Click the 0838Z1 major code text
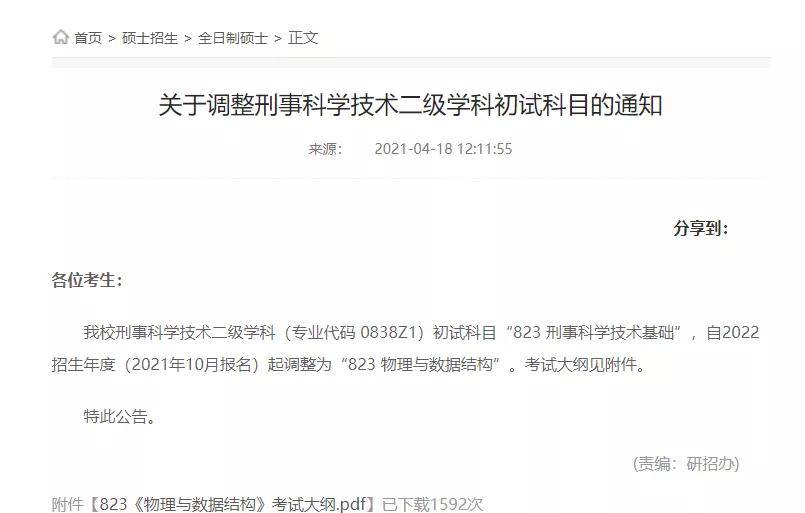This screenshot has height=513, width=805. [391, 333]
